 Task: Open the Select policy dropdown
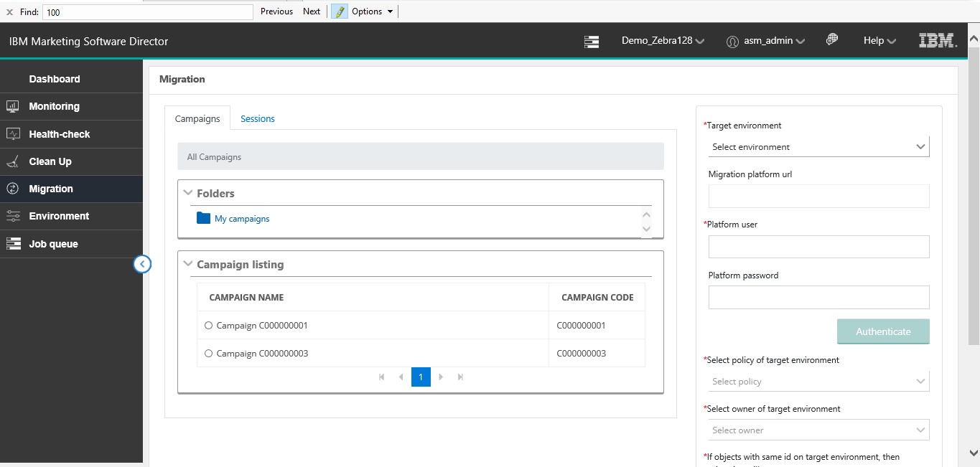[818, 381]
